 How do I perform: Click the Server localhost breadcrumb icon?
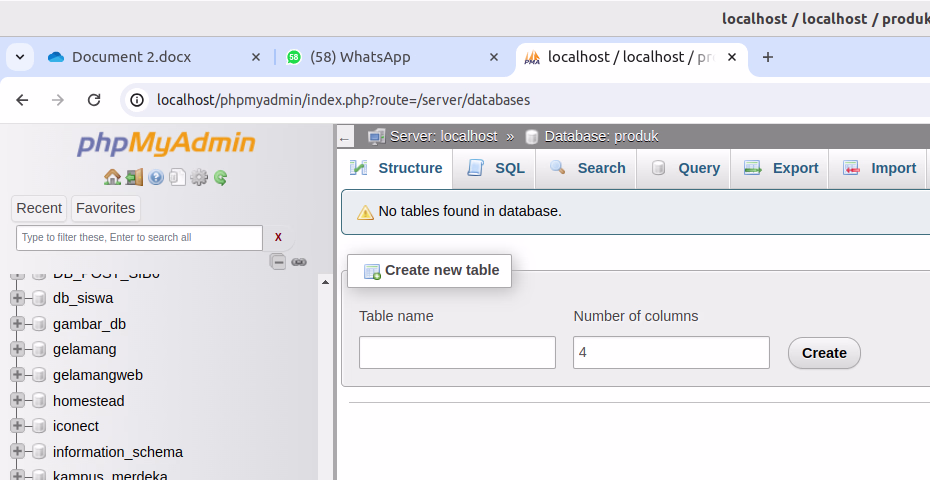tap(376, 136)
